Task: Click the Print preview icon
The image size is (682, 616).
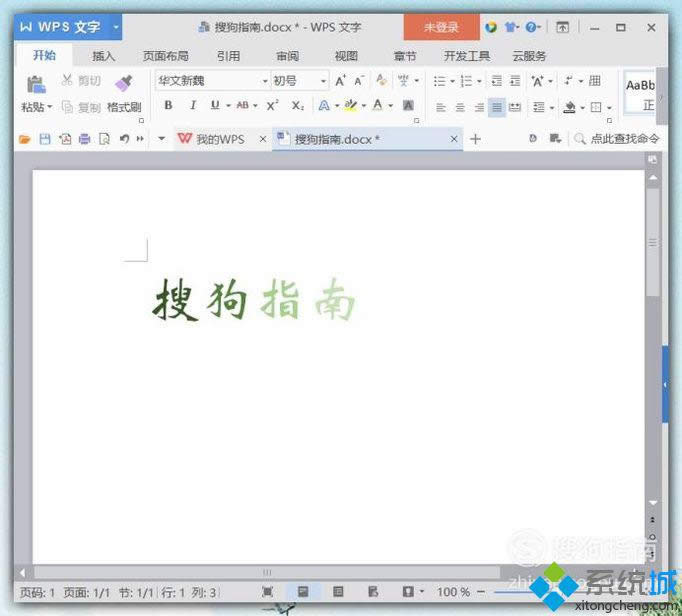Action: [104, 139]
